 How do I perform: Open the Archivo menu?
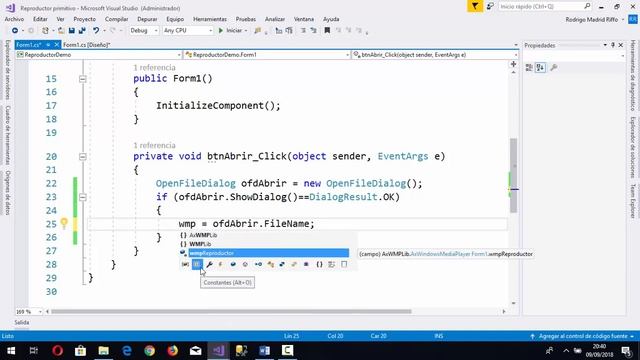click(14, 19)
